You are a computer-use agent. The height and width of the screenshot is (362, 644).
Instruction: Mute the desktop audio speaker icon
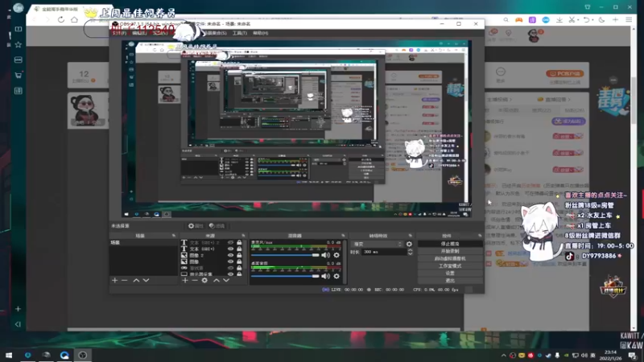coord(326,276)
